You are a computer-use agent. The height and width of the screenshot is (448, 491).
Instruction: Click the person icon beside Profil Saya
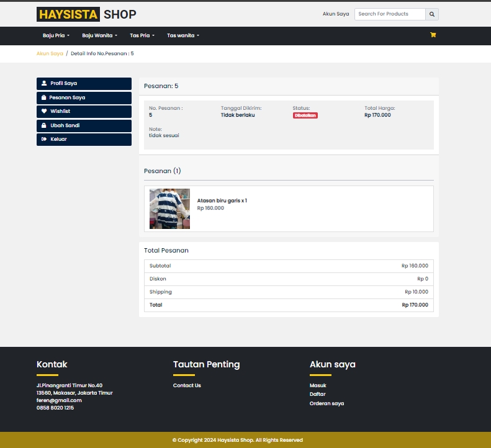44,83
